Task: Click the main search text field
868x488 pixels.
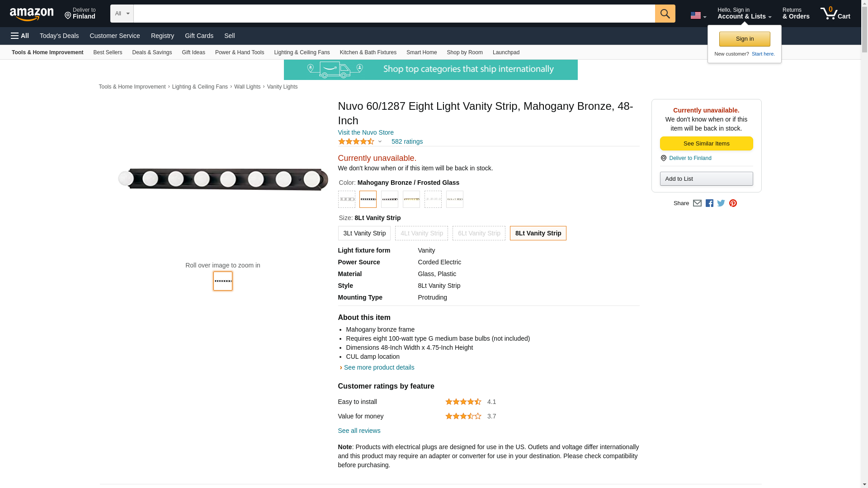Action: 394,14
